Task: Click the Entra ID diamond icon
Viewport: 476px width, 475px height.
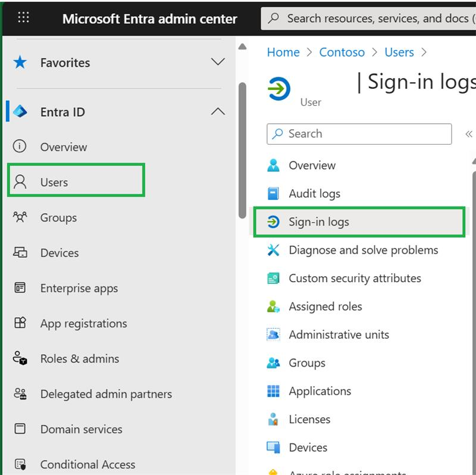Action: (x=20, y=112)
